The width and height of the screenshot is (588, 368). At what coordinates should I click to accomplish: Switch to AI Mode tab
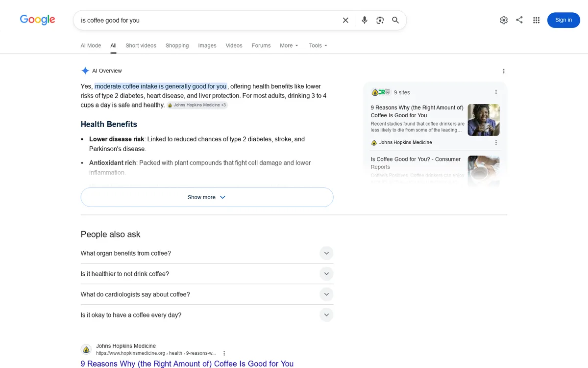click(91, 46)
